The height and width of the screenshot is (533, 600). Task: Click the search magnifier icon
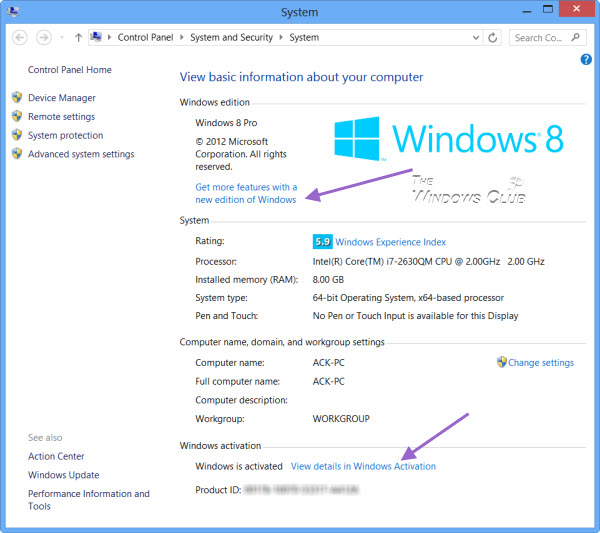[576, 37]
